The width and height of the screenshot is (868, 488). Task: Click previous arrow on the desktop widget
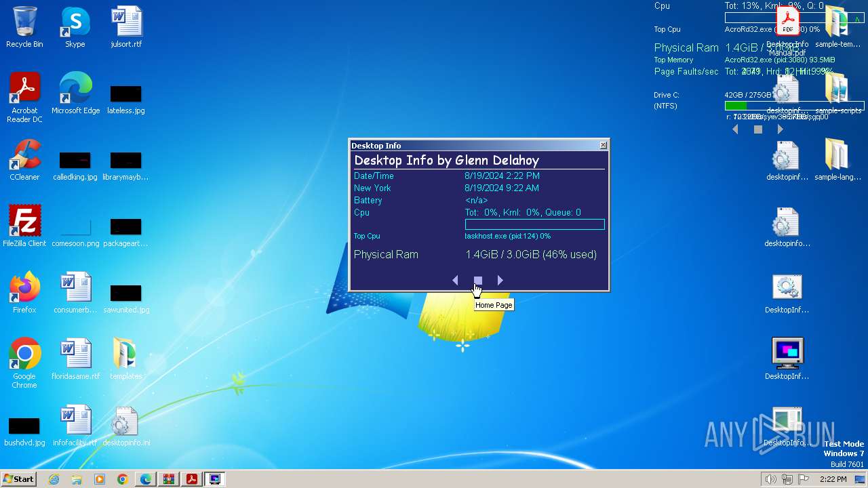click(x=736, y=129)
